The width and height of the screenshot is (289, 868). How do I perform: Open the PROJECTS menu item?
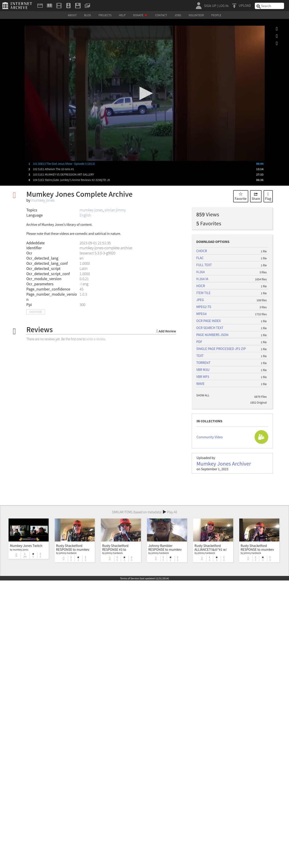click(105, 15)
